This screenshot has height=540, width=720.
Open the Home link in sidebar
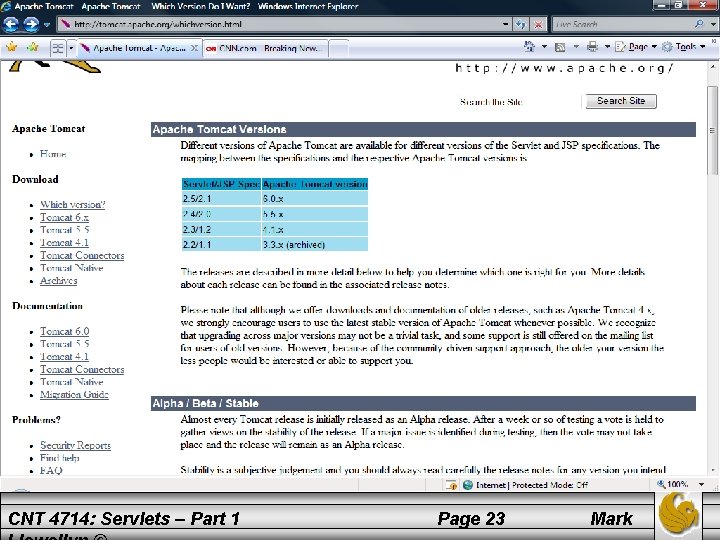pos(53,154)
